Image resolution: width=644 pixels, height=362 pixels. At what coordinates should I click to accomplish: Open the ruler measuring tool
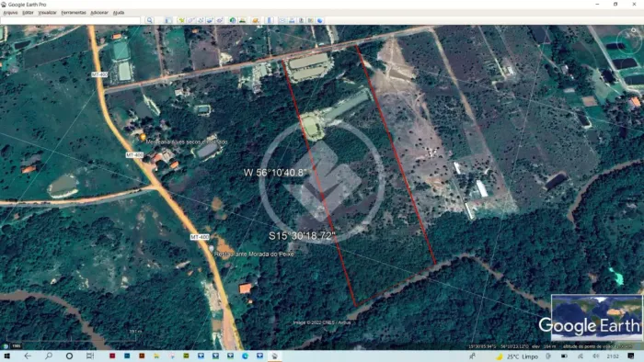pyautogui.click(x=270, y=20)
